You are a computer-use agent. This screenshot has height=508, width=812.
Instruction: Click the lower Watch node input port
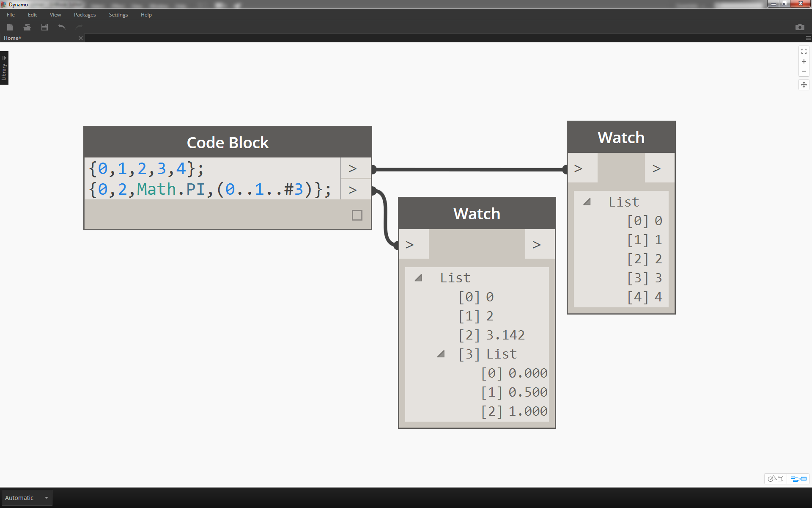coord(414,244)
